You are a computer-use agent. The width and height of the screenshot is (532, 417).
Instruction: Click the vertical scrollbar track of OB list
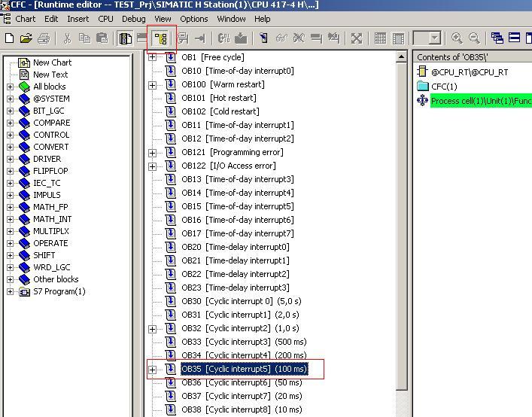click(x=401, y=402)
